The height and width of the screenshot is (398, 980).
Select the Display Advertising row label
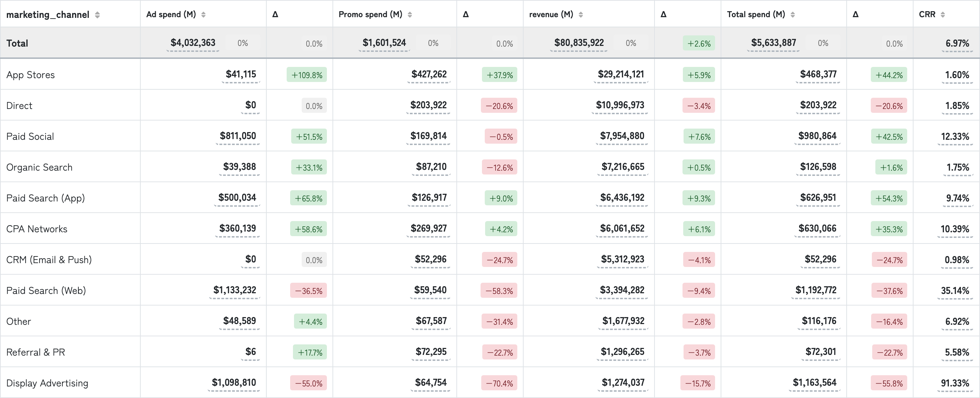coord(47,383)
